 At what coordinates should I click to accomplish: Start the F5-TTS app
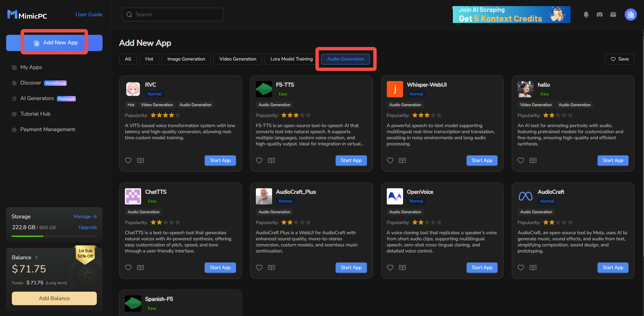[x=351, y=161]
